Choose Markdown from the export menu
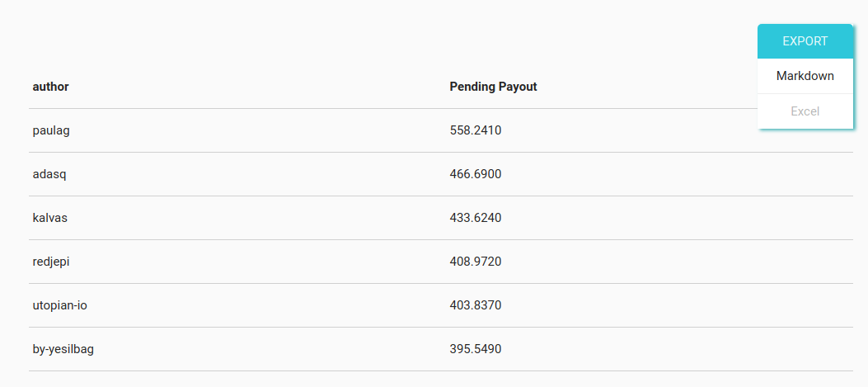Screen dimensions: 868x387 (805, 76)
